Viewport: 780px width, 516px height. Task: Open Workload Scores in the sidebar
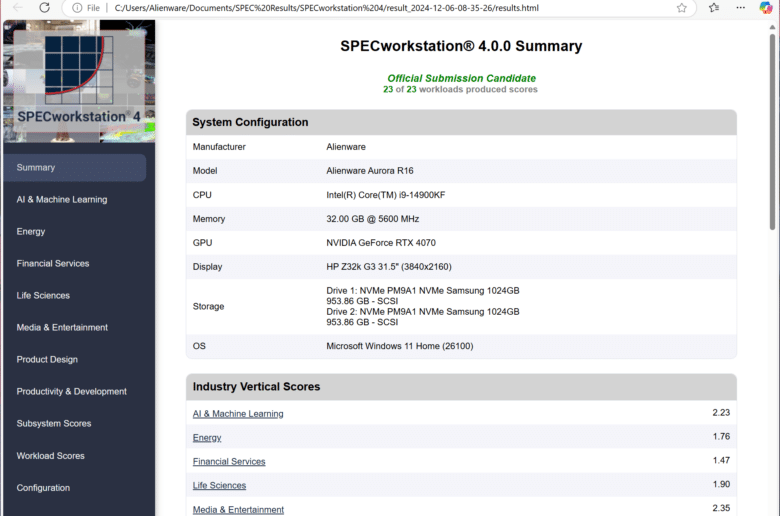(x=51, y=456)
